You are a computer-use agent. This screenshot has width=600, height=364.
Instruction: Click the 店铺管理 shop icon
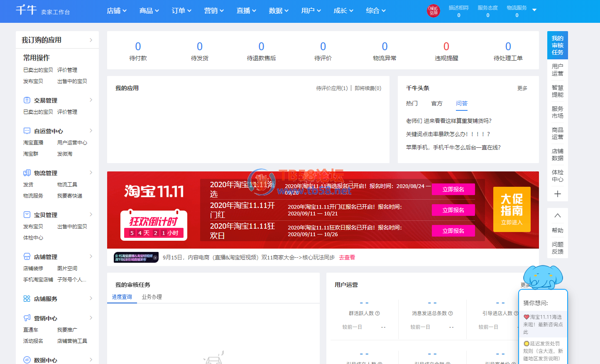[27, 257]
